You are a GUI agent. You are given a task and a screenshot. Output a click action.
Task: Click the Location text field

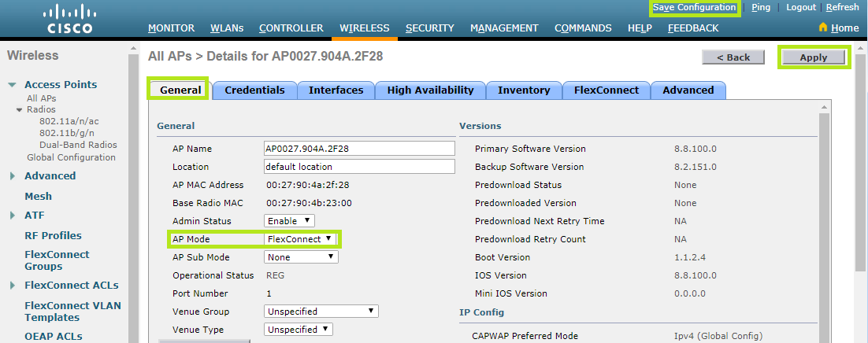359,167
